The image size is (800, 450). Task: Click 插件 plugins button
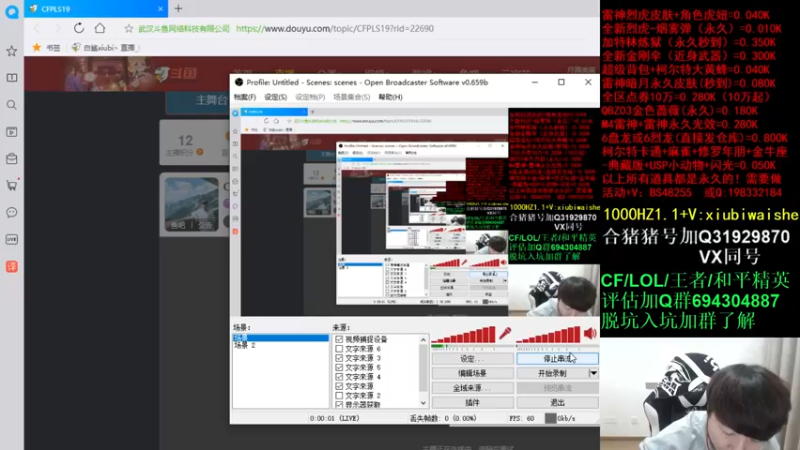pos(472,403)
